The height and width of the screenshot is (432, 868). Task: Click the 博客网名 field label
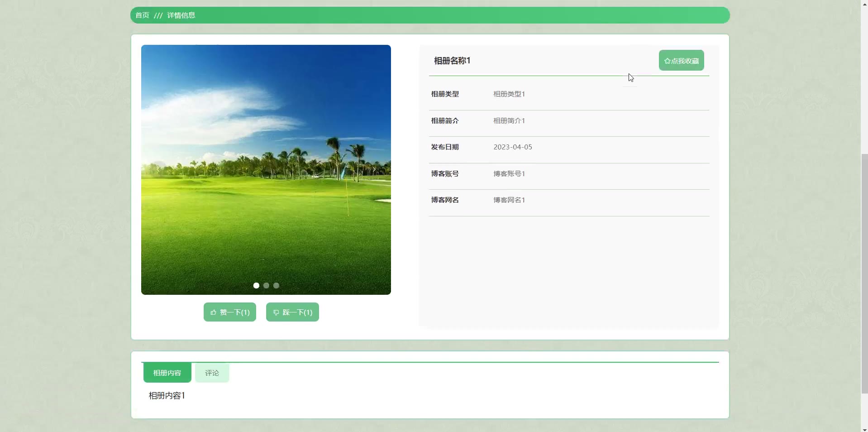point(445,200)
